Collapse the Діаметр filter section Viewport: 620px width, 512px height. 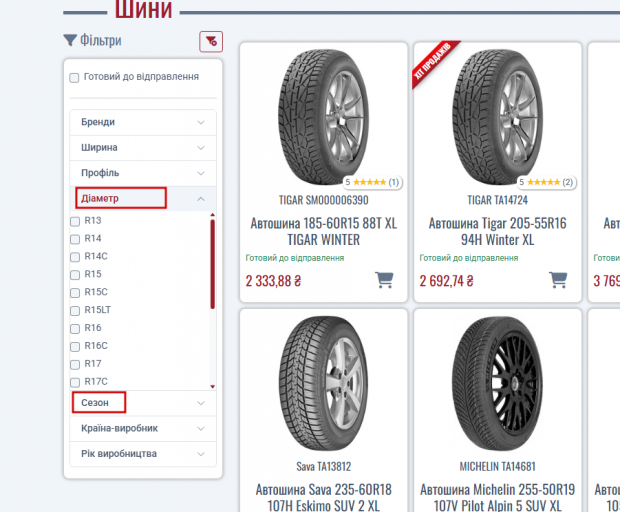click(143, 198)
